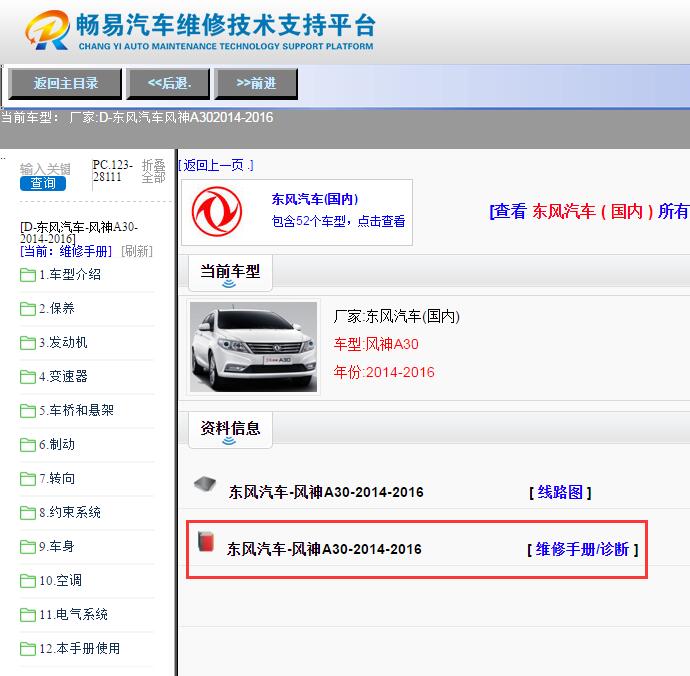Click 东风汽车-风神A30-2014-2016 title in 线路图 row

tap(326, 492)
